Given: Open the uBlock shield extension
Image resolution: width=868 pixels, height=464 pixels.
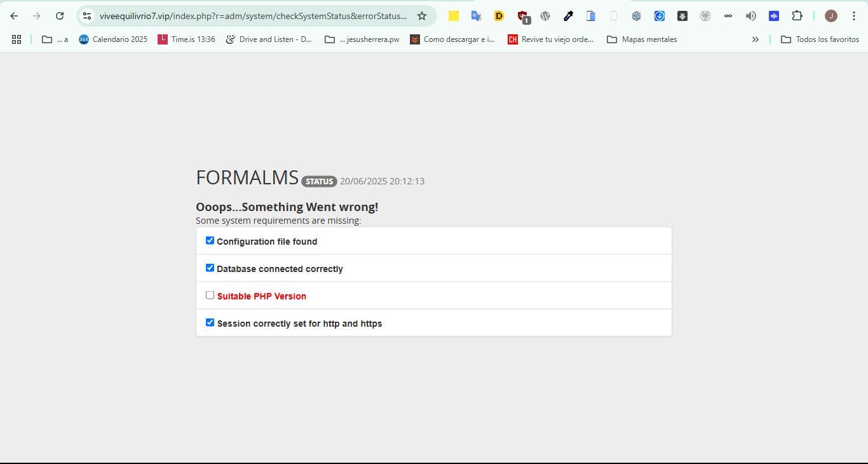Looking at the screenshot, I should pyautogui.click(x=522, y=16).
